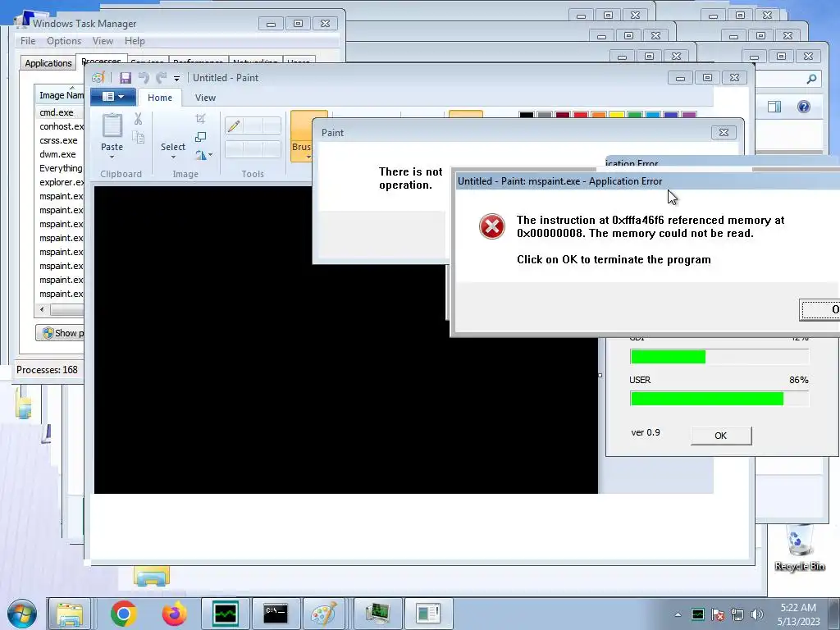Screen dimensions: 840x630
Task: Select the csrss.exe process row
Action: pos(59,140)
